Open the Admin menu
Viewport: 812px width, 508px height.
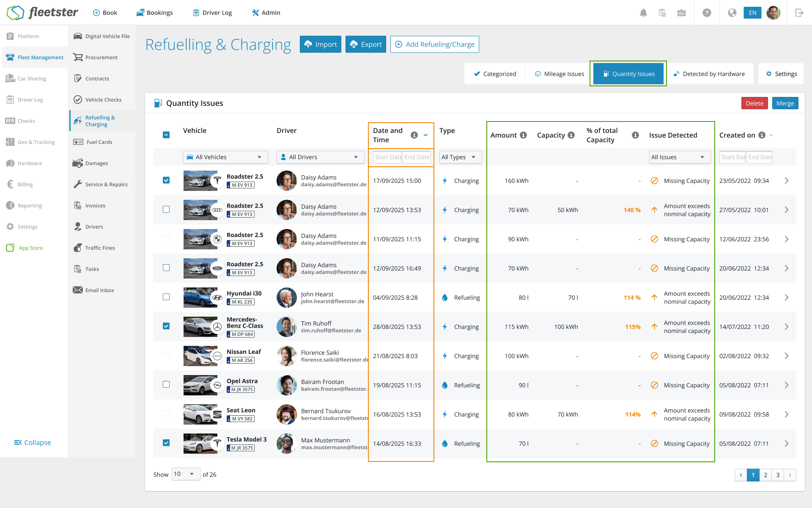[266, 13]
